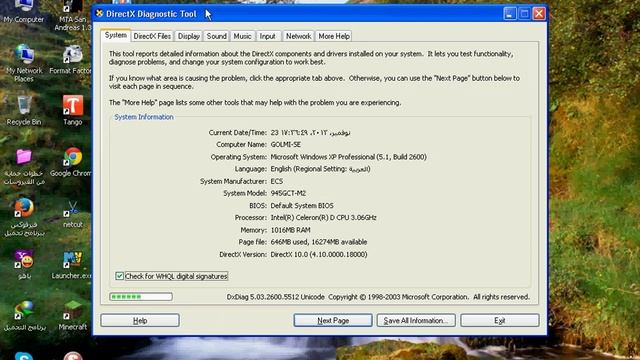Click the System Information group label
This screenshot has width=640, height=360.
point(144,117)
